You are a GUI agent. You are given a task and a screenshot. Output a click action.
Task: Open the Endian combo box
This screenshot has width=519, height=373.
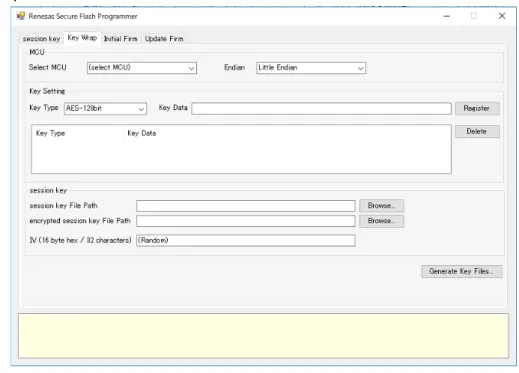coord(311,68)
